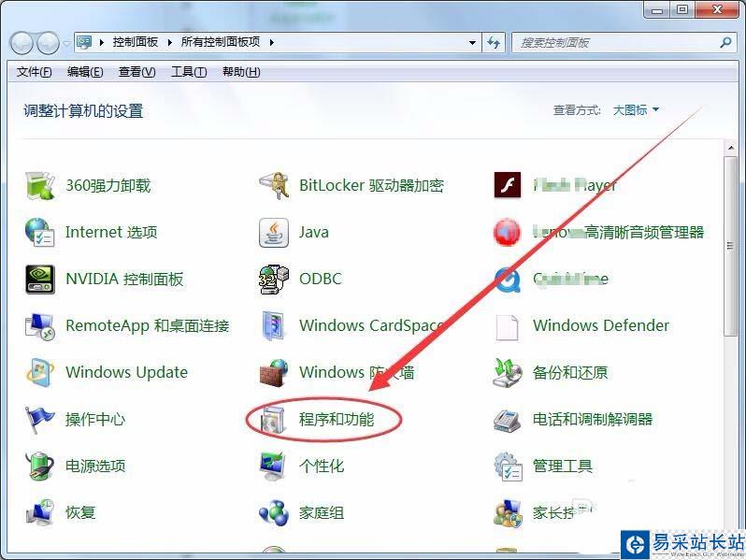Click the scrollbar up arrow

pyautogui.click(x=731, y=148)
